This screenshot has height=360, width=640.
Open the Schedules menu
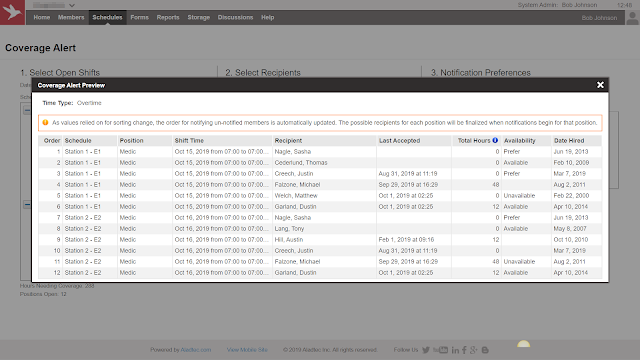pyautogui.click(x=107, y=18)
